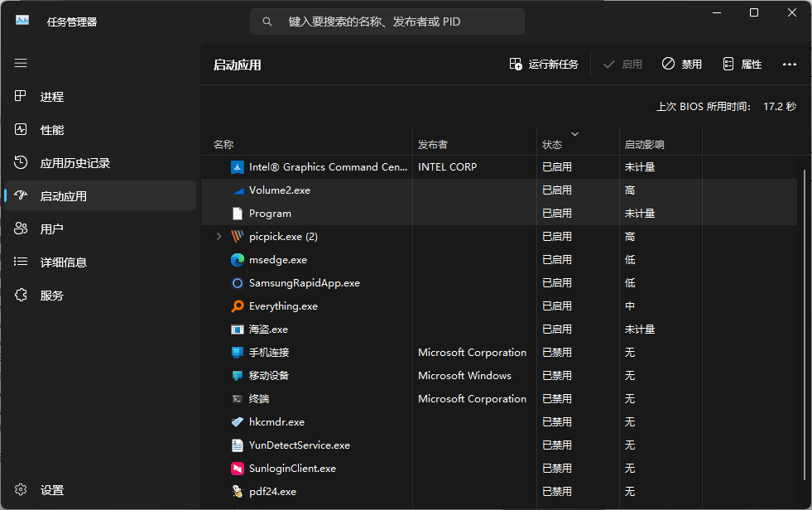Image resolution: width=812 pixels, height=510 pixels.
Task: Open the 进程 page icon
Action: pos(20,96)
